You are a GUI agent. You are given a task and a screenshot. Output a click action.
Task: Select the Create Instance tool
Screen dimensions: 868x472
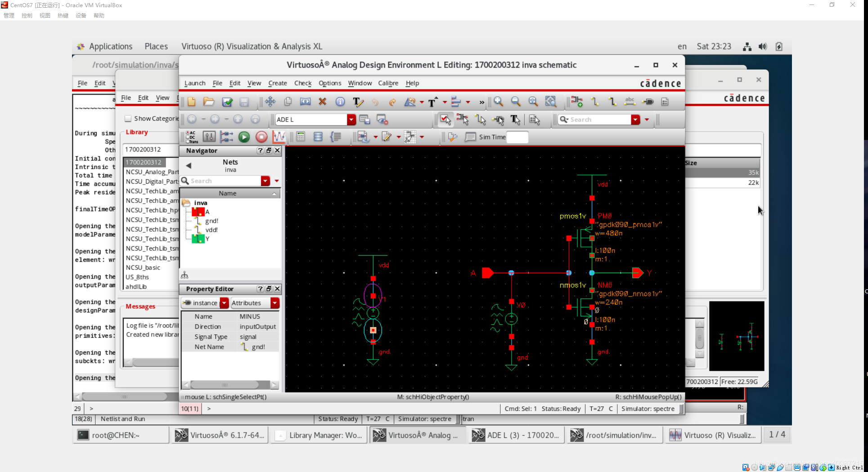577,102
